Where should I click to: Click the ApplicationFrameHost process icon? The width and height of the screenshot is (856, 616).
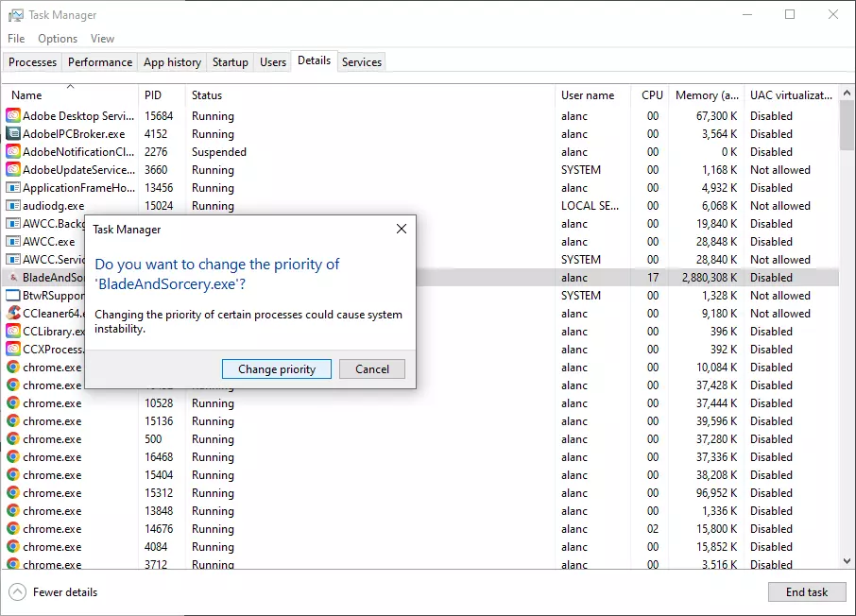[13, 188]
